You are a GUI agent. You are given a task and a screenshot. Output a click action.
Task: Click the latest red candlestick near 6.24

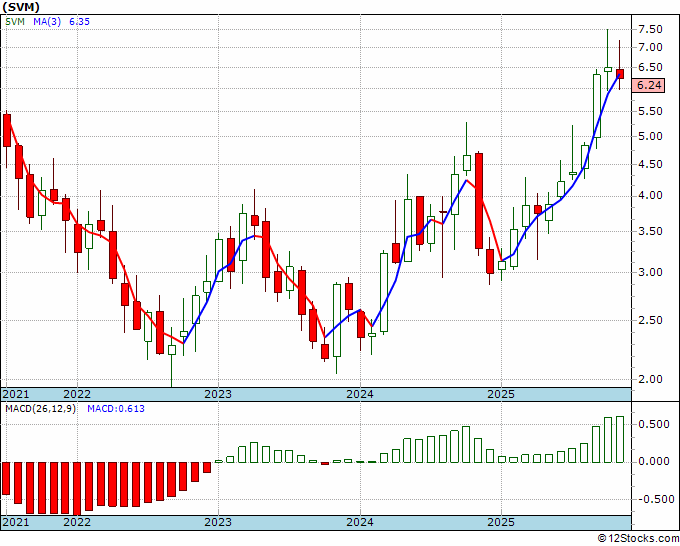point(620,74)
